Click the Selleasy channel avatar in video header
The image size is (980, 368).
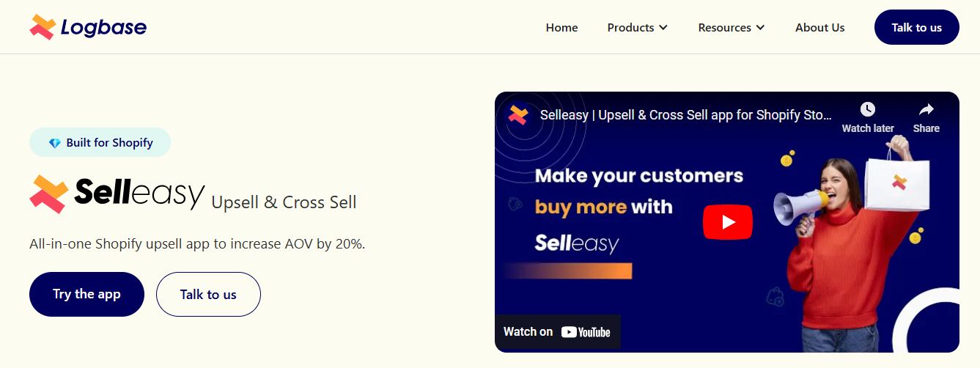tap(518, 115)
